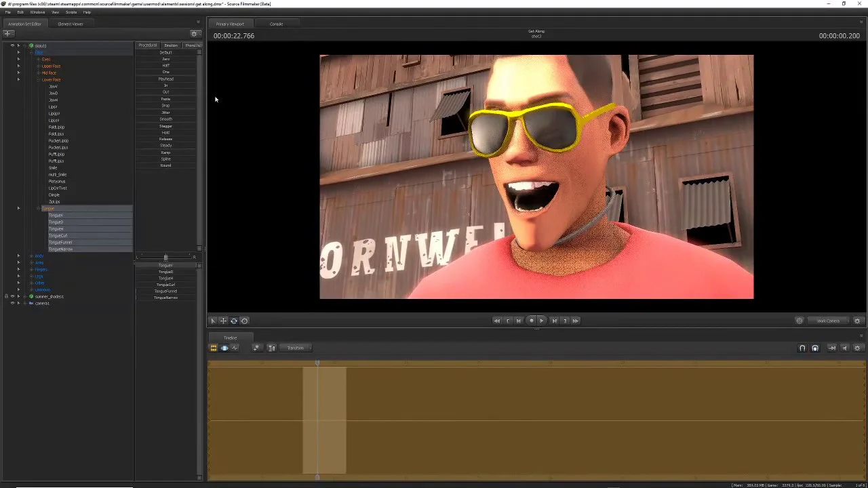Toggle the lock icon on summer_shades1
Screen dimensions: 868x488
tap(6, 296)
